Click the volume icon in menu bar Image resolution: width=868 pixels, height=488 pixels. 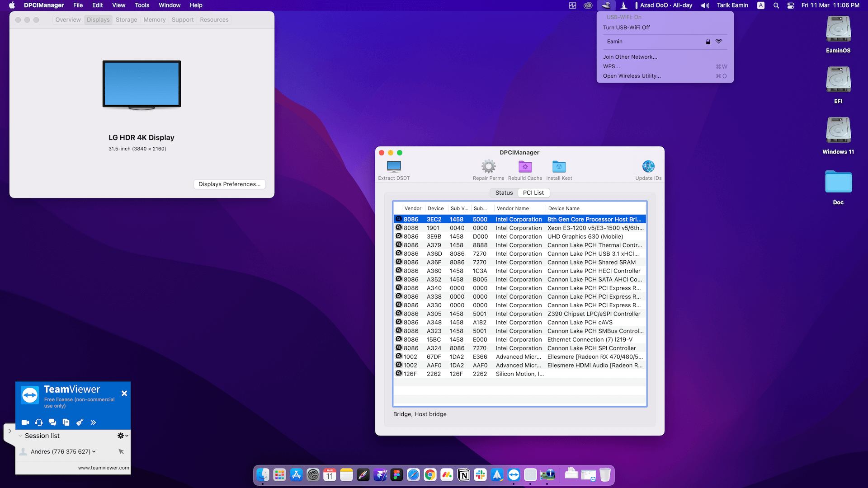pyautogui.click(x=705, y=5)
